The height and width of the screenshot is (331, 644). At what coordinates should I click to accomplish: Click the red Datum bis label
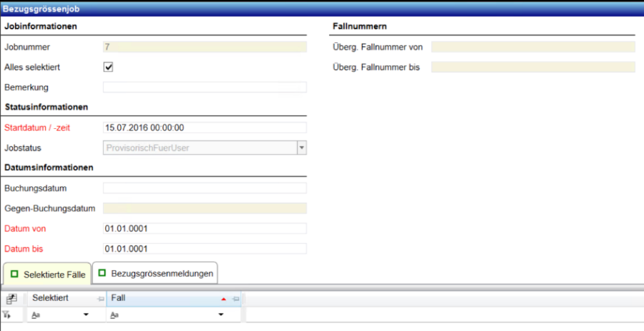click(x=24, y=249)
